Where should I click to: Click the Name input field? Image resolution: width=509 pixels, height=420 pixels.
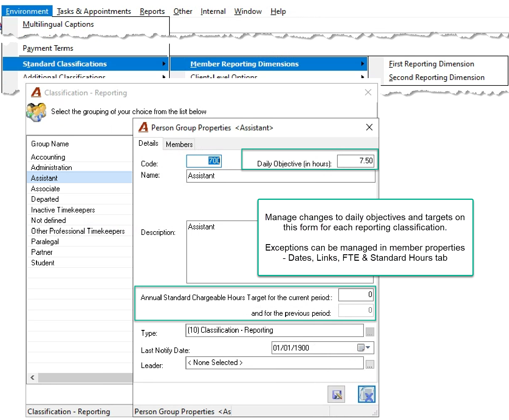click(x=281, y=176)
